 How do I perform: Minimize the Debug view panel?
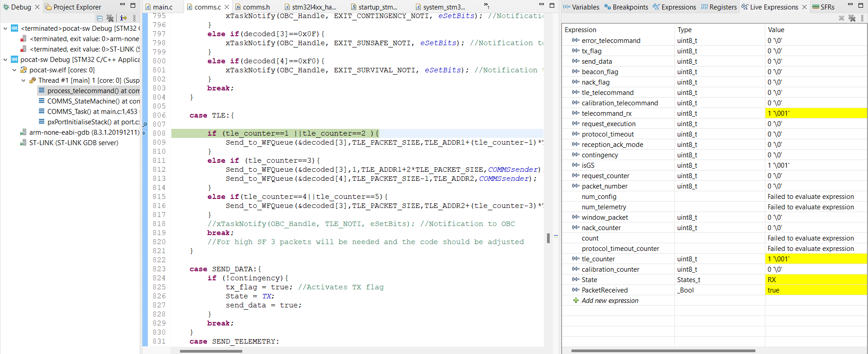coord(122,5)
